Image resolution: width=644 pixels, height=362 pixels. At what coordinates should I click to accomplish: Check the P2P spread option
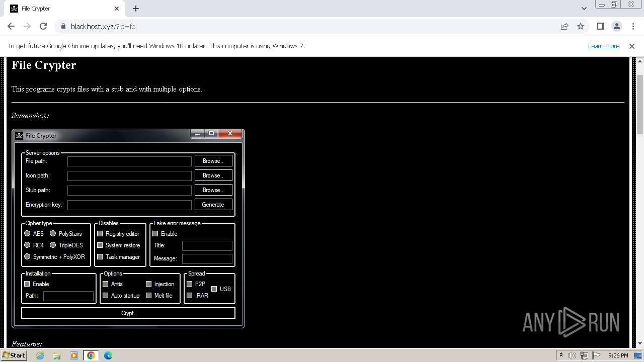[189, 284]
